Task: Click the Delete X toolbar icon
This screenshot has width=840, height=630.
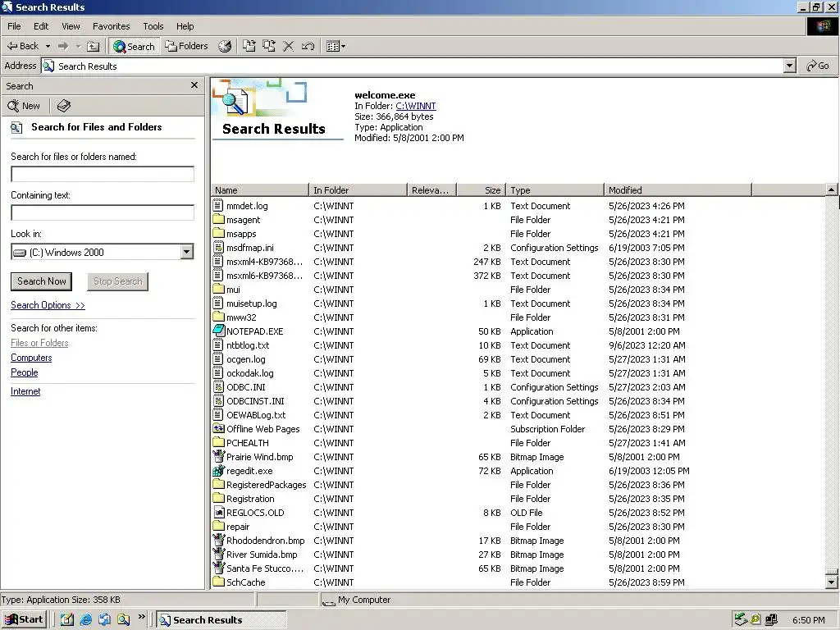Action: 288,46
